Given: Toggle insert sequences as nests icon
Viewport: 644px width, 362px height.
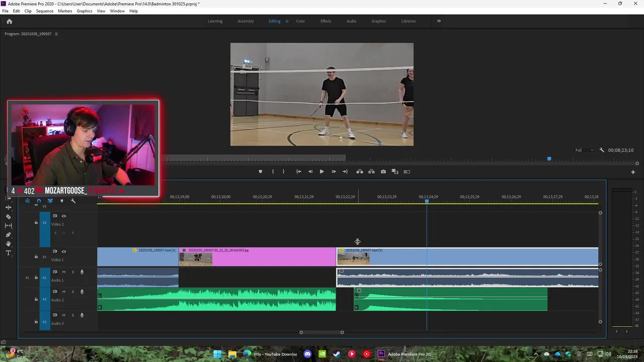Looking at the screenshot, I should pos(27,201).
